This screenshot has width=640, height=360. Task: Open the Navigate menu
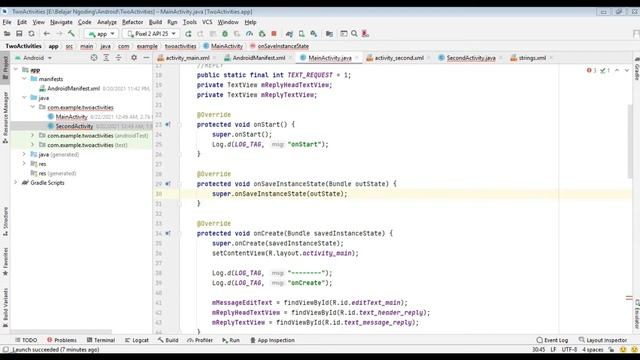click(x=61, y=22)
